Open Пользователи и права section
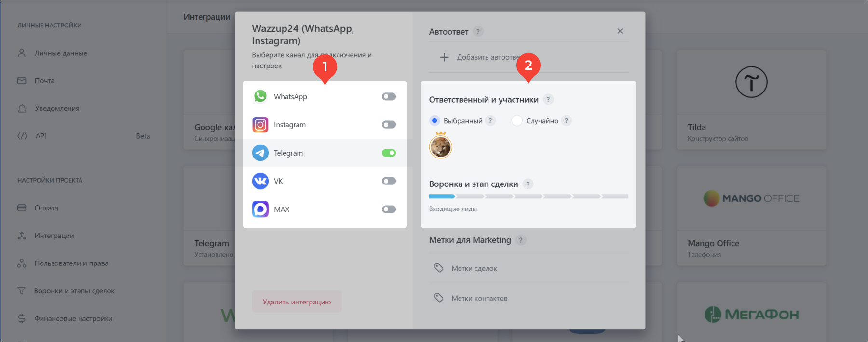868x342 pixels. pyautogui.click(x=71, y=263)
